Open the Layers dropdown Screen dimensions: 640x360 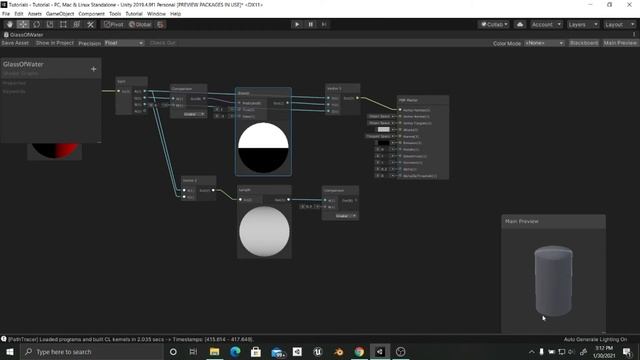583,24
